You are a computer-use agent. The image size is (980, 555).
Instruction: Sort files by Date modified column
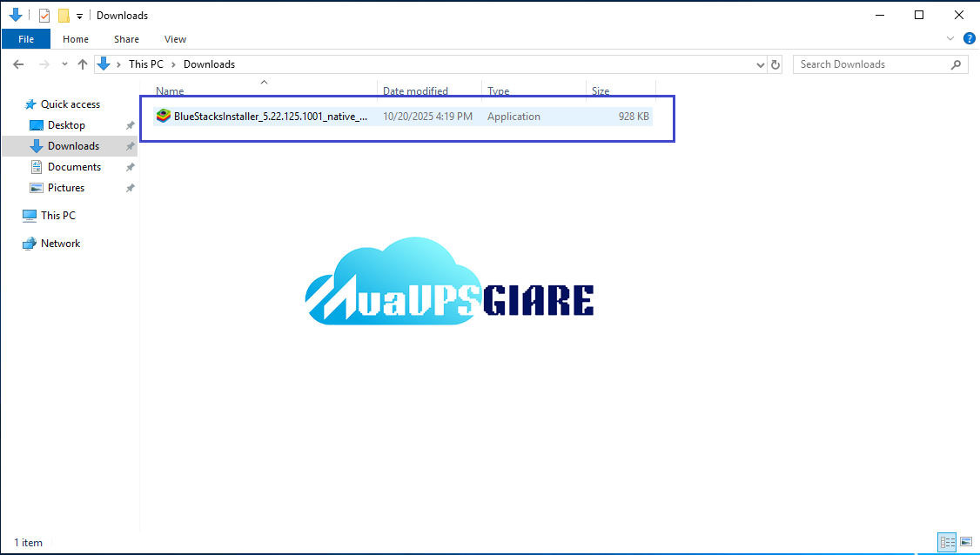tap(415, 91)
